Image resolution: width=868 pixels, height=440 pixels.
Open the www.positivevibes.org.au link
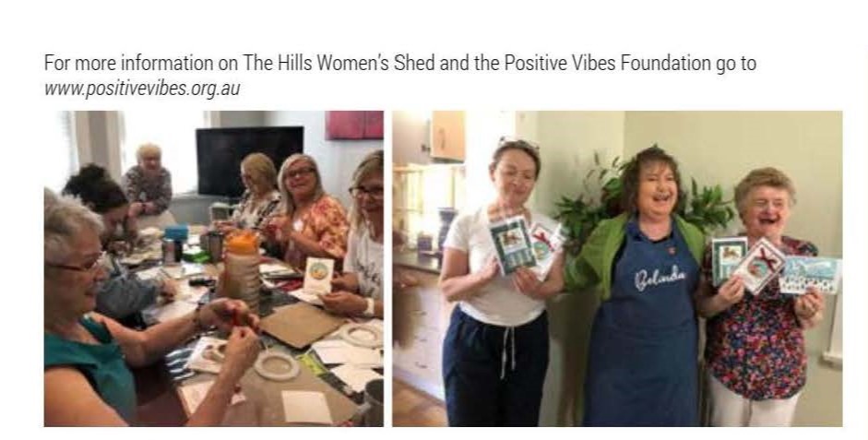pyautogui.click(x=142, y=89)
